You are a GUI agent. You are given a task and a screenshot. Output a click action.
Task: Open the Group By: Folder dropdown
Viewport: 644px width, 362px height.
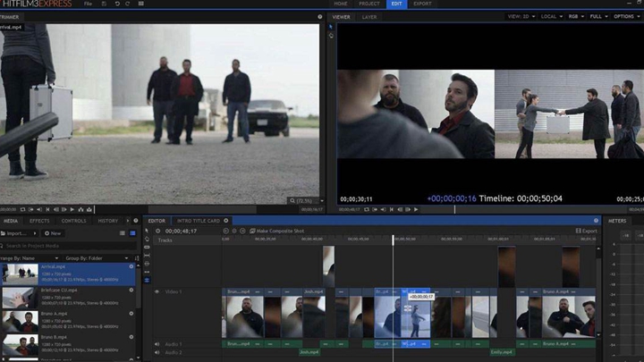pyautogui.click(x=97, y=258)
